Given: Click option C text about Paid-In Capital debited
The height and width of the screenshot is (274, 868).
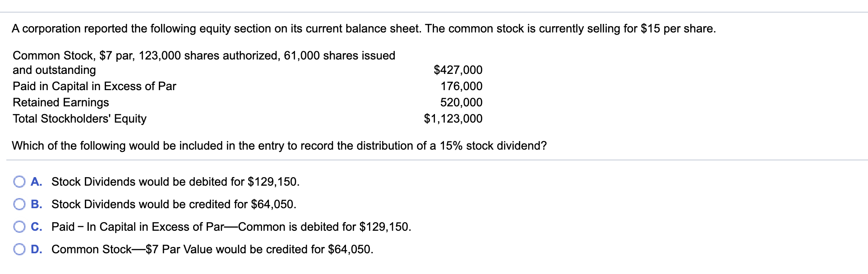Looking at the screenshot, I should [x=231, y=227].
